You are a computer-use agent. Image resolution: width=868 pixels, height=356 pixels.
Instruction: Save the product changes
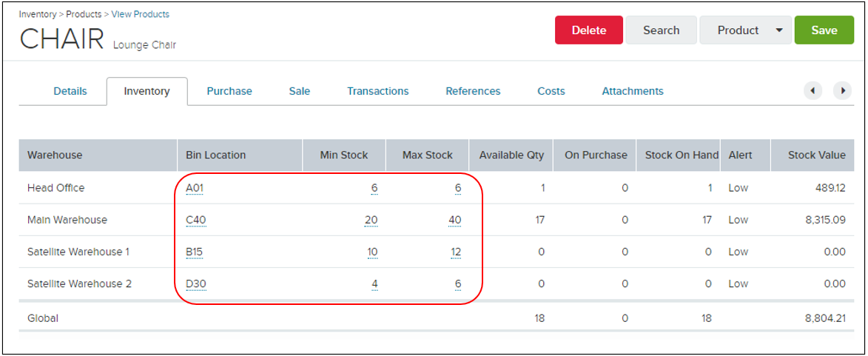[824, 30]
